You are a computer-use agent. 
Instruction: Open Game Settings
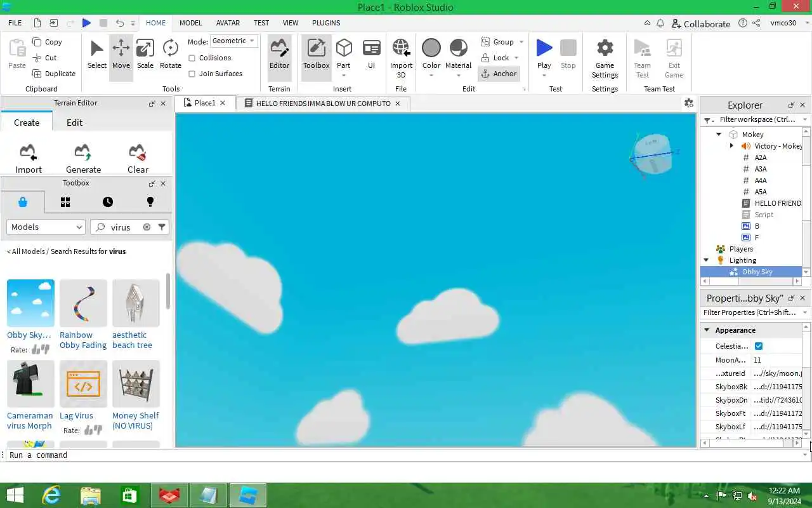(605, 57)
